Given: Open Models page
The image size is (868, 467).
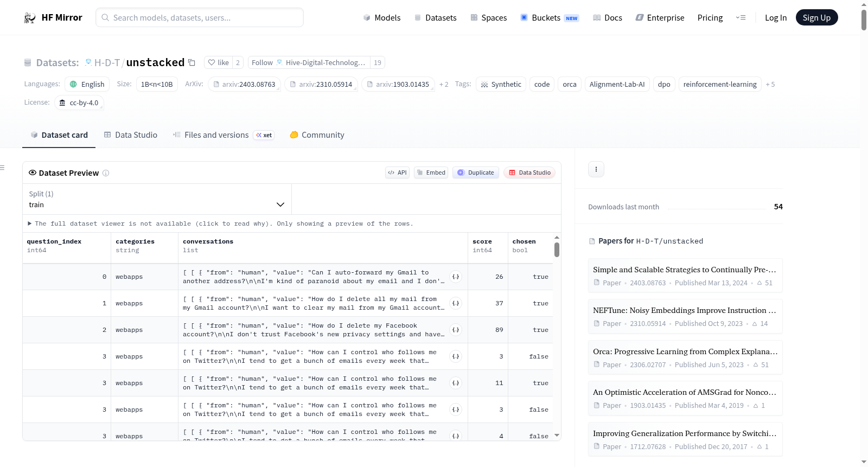Looking at the screenshot, I should click(382, 18).
